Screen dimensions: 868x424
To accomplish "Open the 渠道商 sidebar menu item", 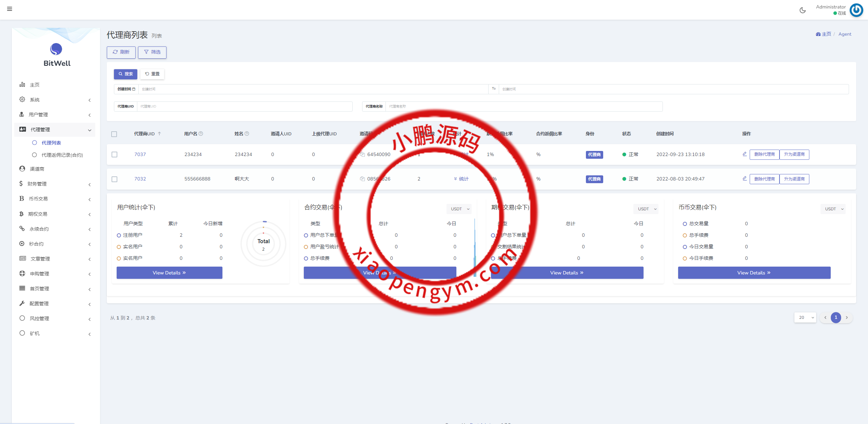I will click(x=37, y=169).
